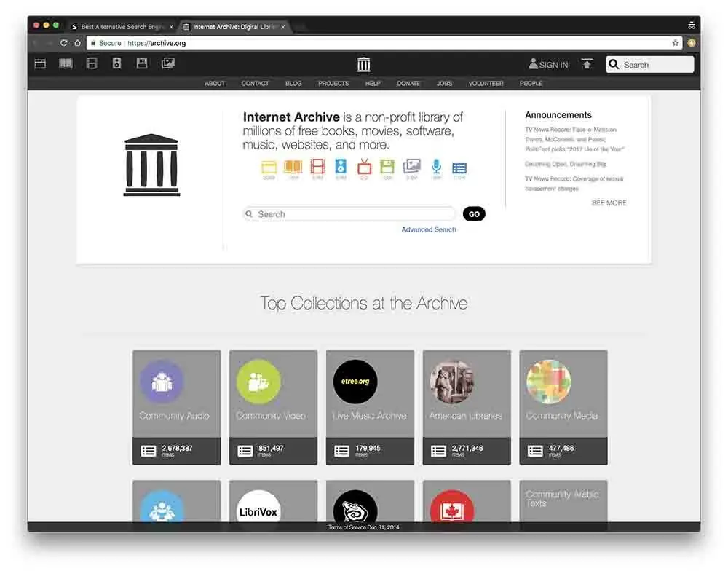Click SIGN IN in the header
728x571 pixels.
coord(548,65)
